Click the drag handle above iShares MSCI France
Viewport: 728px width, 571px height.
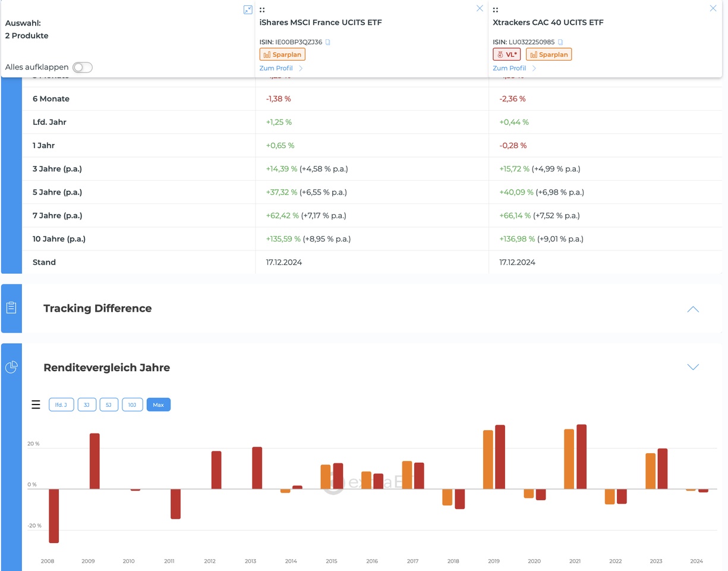pos(262,10)
